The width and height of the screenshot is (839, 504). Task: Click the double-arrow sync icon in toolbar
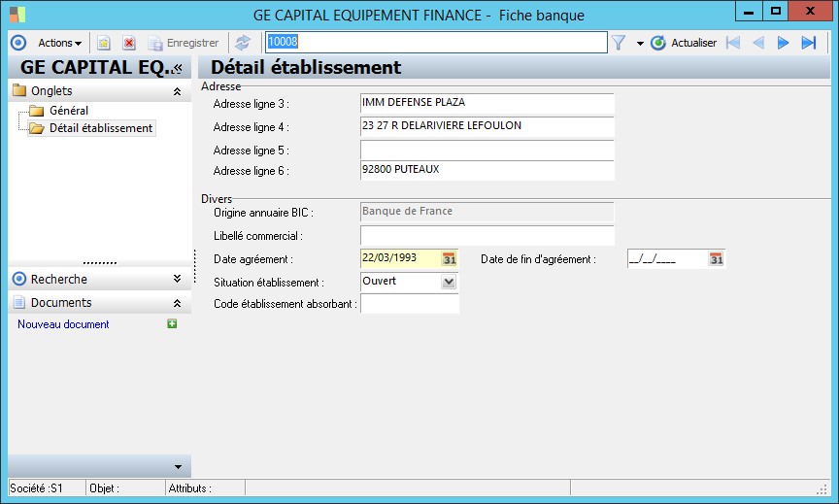[x=243, y=43]
